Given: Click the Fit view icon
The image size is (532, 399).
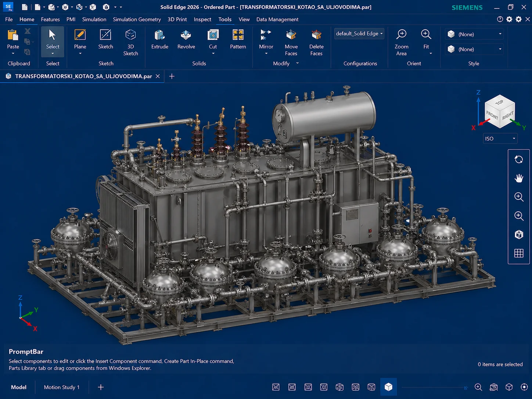Looking at the screenshot, I should pyautogui.click(x=426, y=35).
